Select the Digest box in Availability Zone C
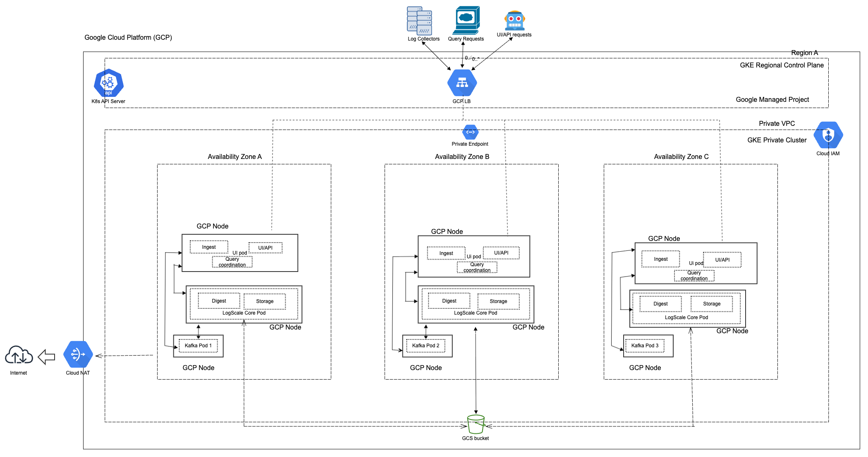Viewport: 868px width, 457px height. click(660, 303)
